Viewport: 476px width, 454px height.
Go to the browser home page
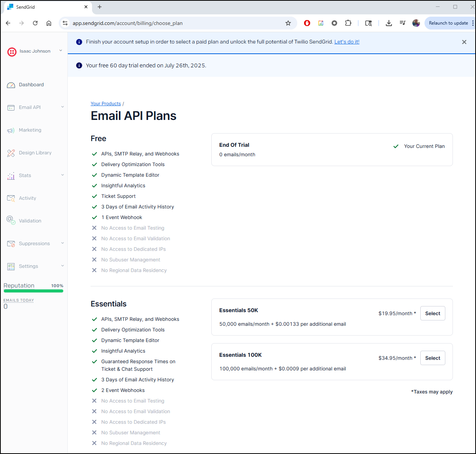[x=49, y=23]
